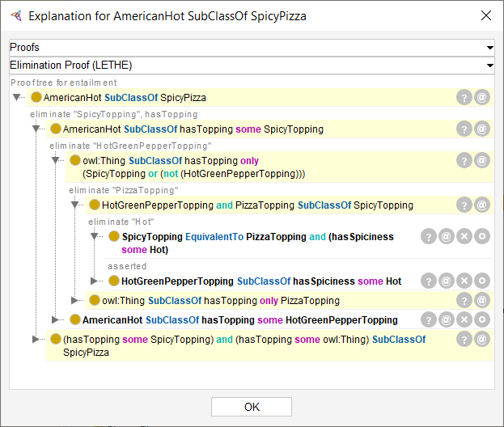The width and height of the screenshot is (504, 427).
Task: Click the @ icon on HotGreenPepperTopping SubClassOf hasSpiciness row
Action: click(446, 281)
